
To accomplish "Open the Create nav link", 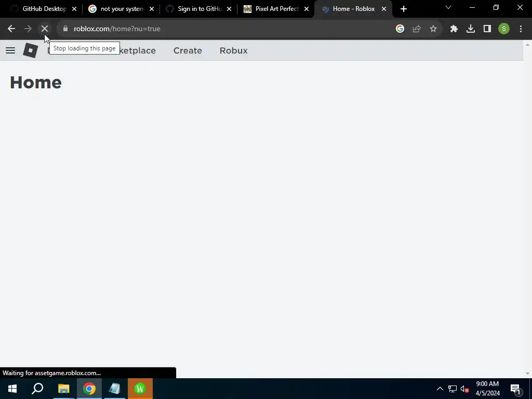I will [x=188, y=50].
